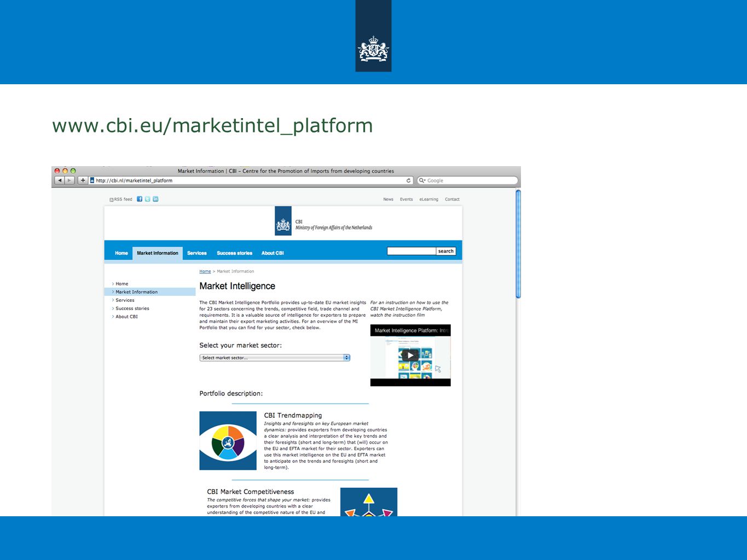Select Market Information in left sidebar
The height and width of the screenshot is (560, 747).
click(149, 292)
